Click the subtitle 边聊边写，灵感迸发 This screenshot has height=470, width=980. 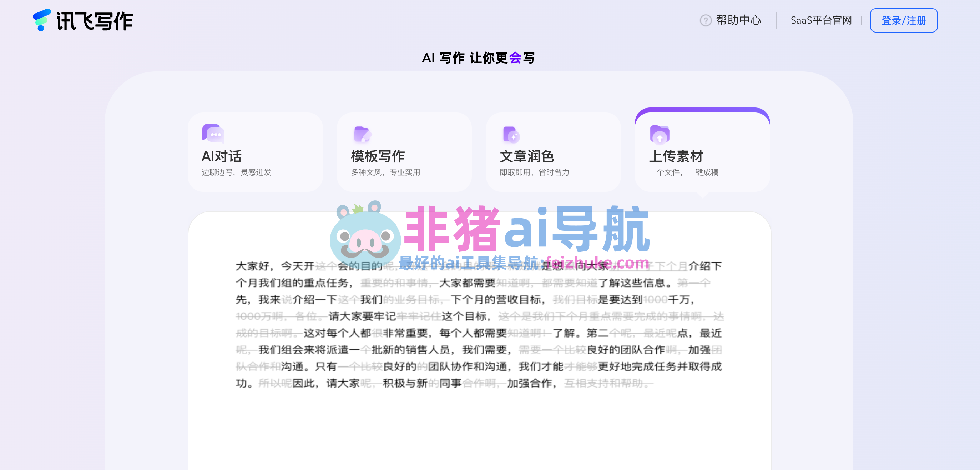[x=236, y=172]
